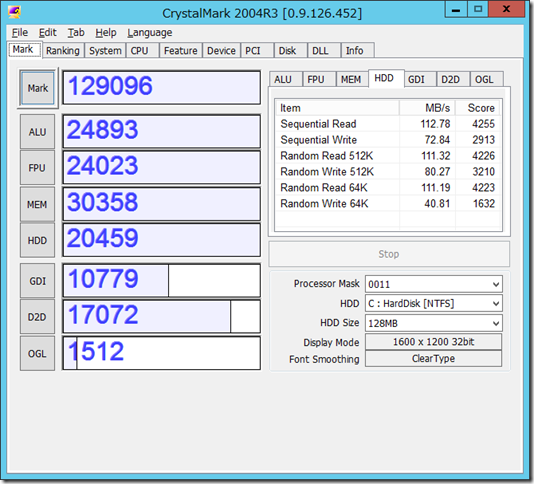The width and height of the screenshot is (534, 484).
Task: Click the ClearType font smoothing button
Action: [x=434, y=359]
